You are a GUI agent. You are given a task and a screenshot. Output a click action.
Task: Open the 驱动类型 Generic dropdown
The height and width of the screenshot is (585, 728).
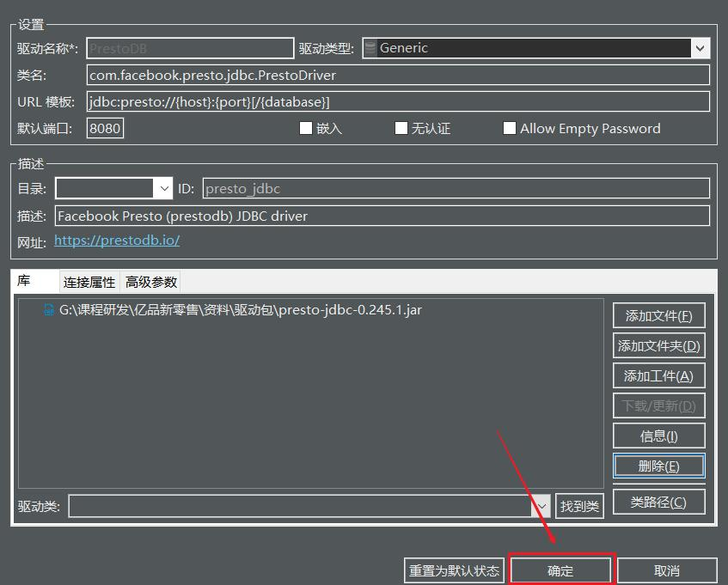(x=699, y=48)
